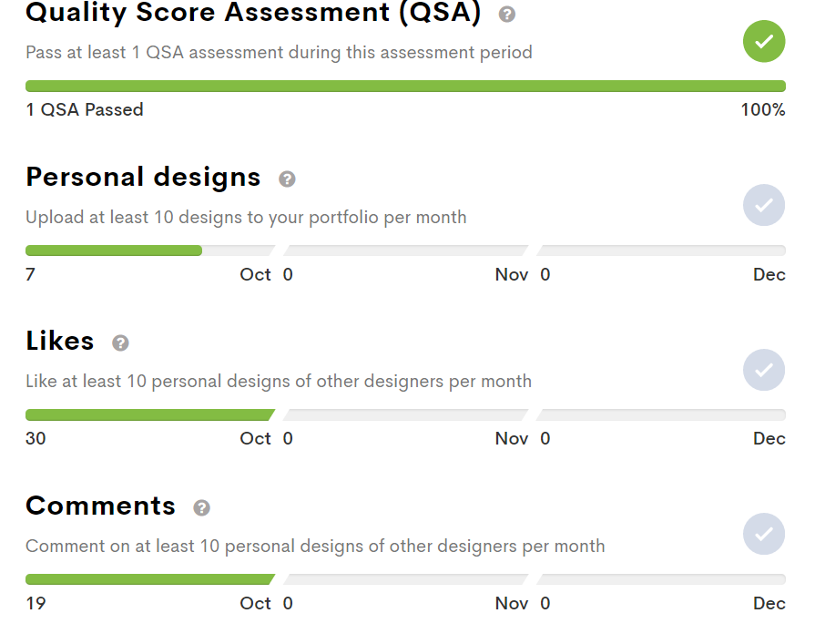This screenshot has width=815, height=644.
Task: Click the Personal designs heading
Action: (x=143, y=177)
